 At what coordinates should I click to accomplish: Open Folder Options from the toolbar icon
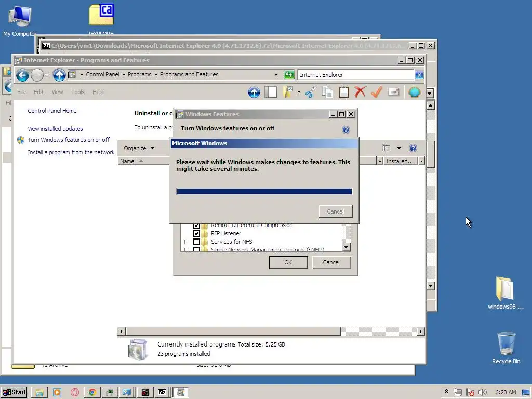point(288,92)
